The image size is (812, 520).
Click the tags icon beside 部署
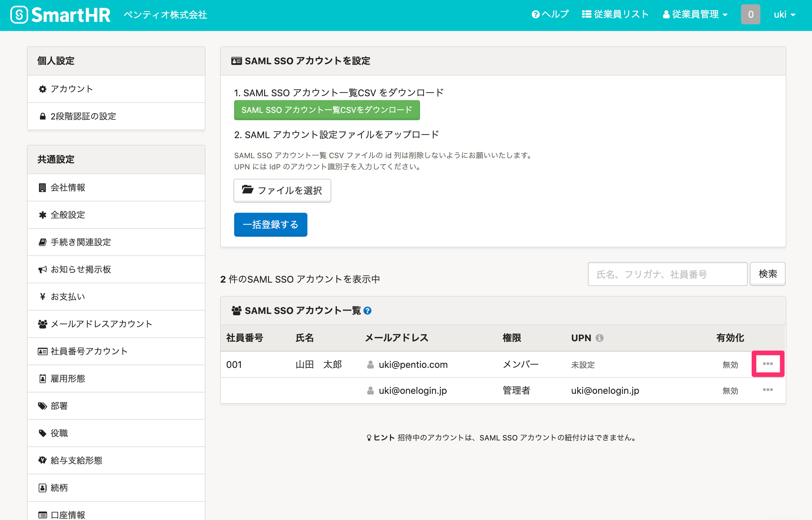click(x=43, y=406)
